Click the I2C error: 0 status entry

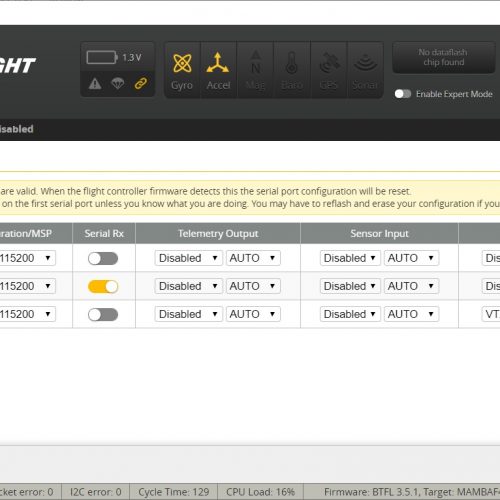(x=96, y=492)
